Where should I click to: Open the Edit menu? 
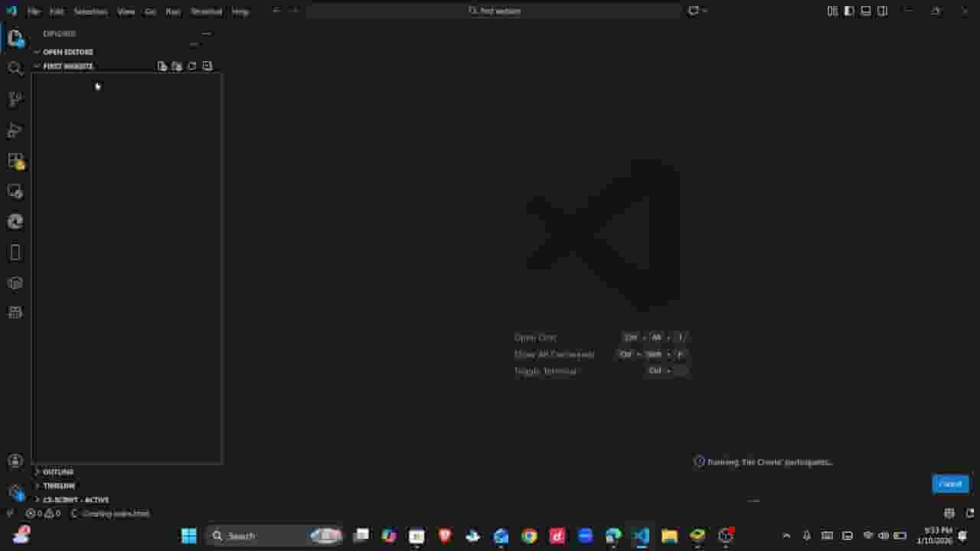[57, 11]
